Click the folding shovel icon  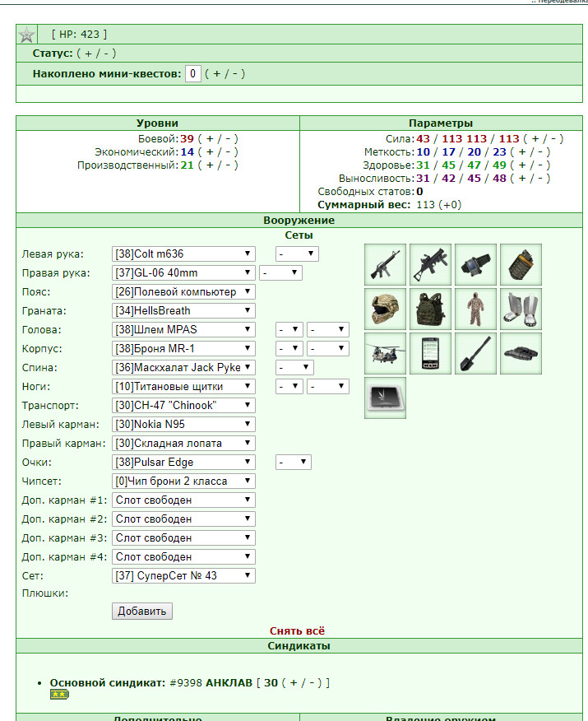coord(475,354)
